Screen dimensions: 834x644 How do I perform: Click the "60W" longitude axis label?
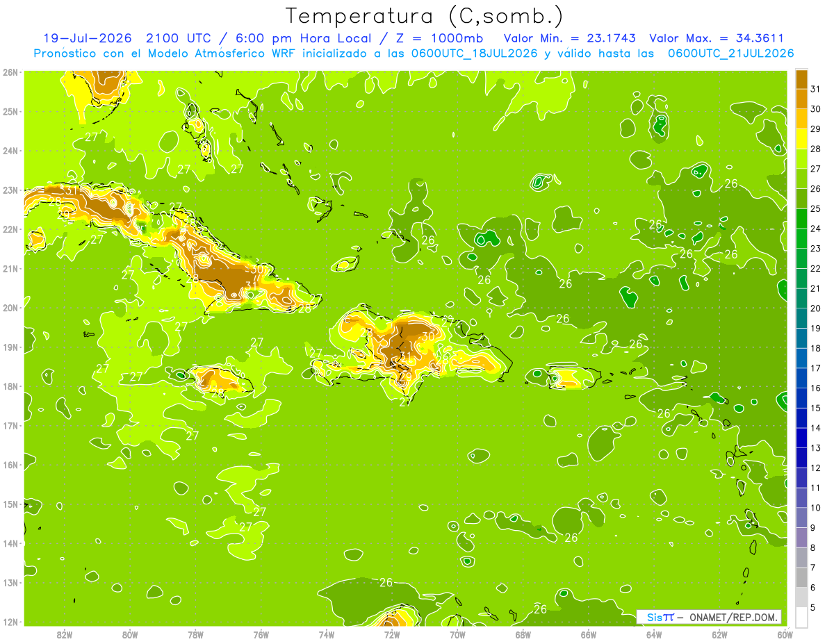(785, 634)
